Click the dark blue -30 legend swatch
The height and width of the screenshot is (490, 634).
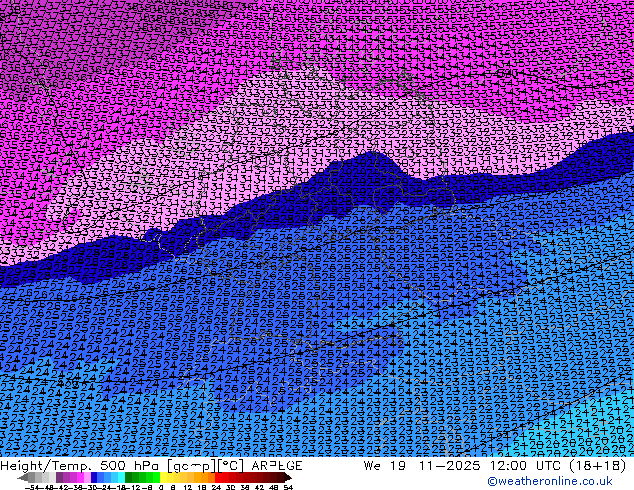tap(94, 478)
